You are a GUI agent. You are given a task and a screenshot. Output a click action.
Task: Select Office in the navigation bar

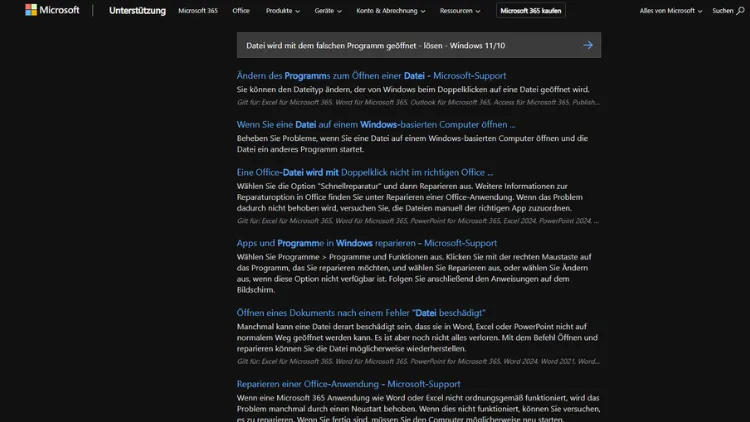pyautogui.click(x=241, y=11)
